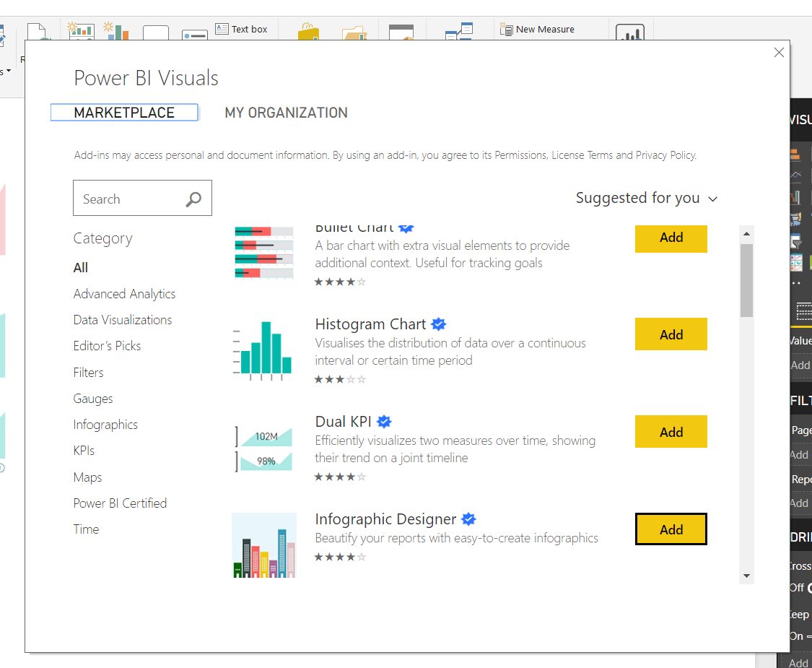812x668 pixels.
Task: Click the visuals list scrollbar thumb
Action: click(x=746, y=280)
